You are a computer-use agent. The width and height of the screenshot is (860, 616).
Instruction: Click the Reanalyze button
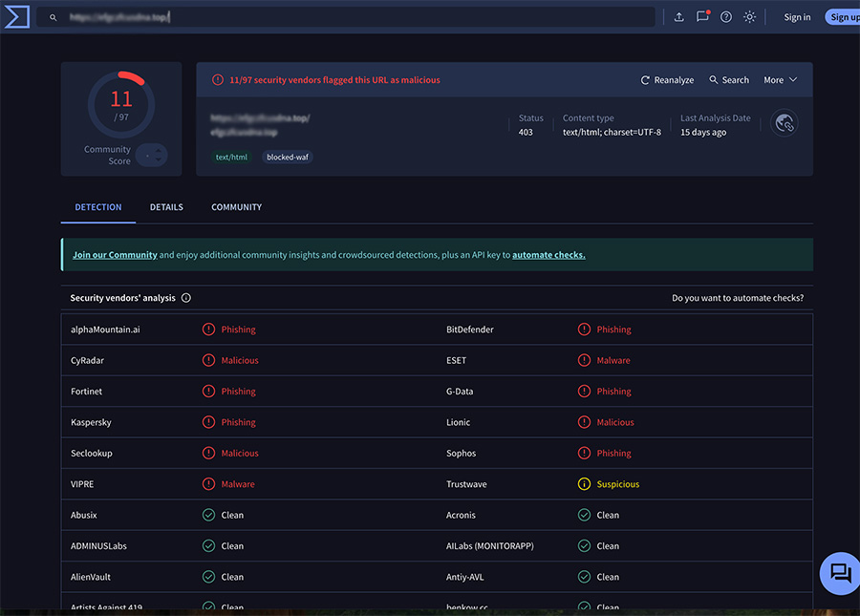tap(667, 80)
